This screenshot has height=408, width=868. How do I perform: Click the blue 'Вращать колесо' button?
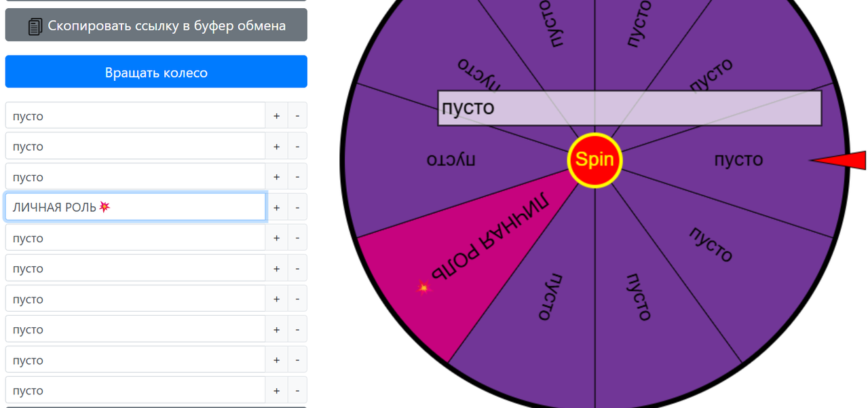[x=156, y=72]
